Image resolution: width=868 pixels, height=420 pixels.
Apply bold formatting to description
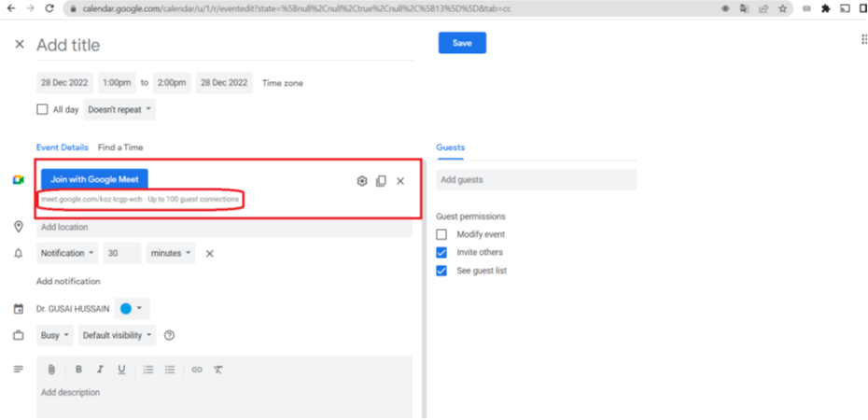[78, 370]
